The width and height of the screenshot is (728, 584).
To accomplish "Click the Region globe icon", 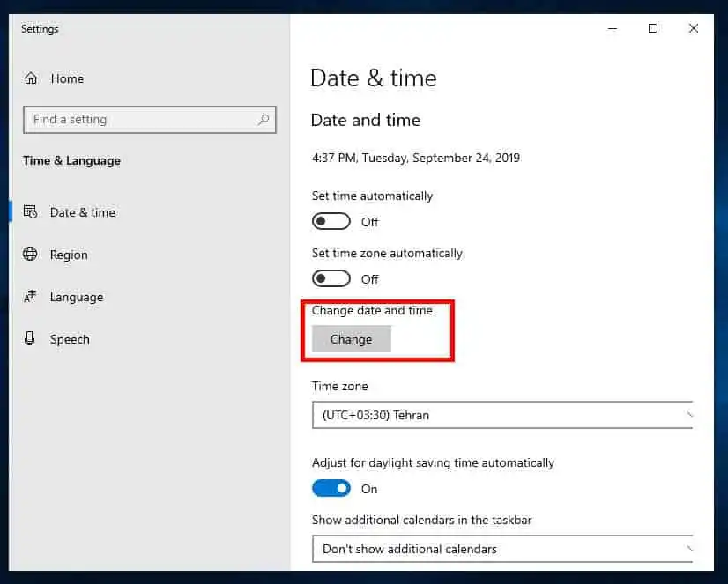I will (x=31, y=255).
